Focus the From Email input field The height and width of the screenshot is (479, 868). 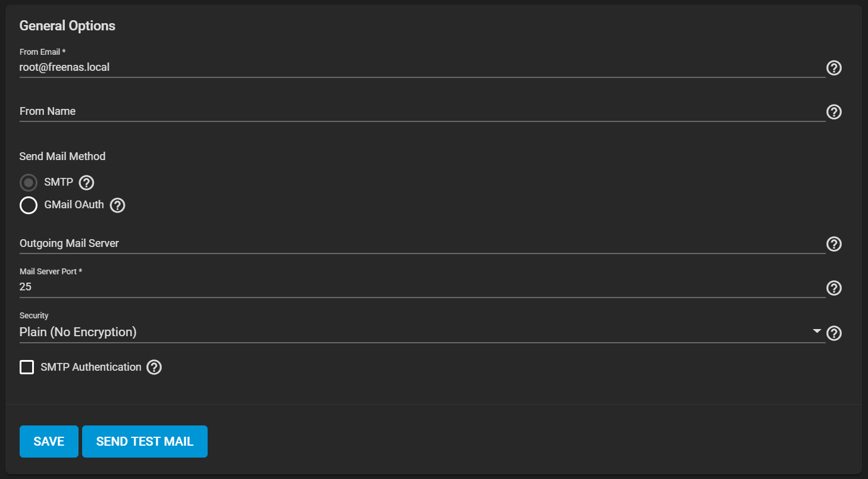(416, 68)
